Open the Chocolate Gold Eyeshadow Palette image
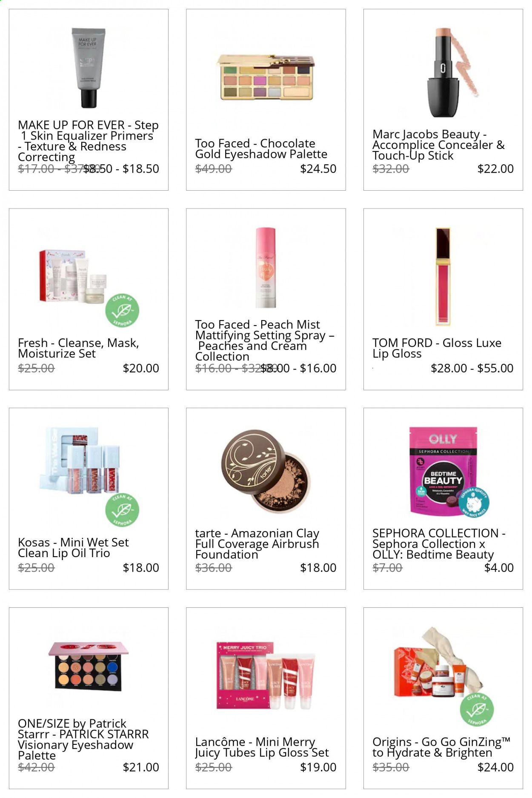 pos(266,77)
